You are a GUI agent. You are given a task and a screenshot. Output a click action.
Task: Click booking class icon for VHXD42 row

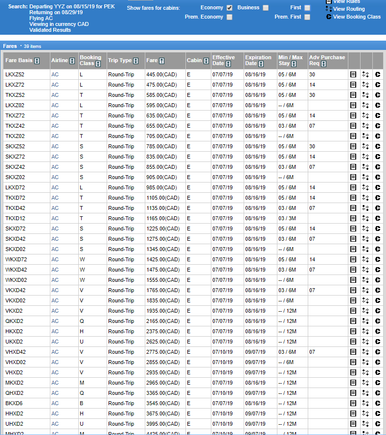[x=378, y=352]
